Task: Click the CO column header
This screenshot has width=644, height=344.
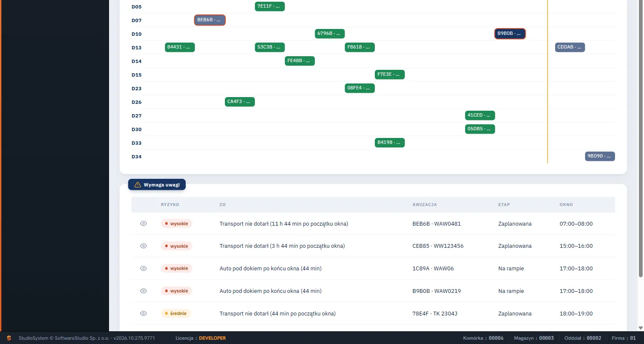Action: coord(222,205)
